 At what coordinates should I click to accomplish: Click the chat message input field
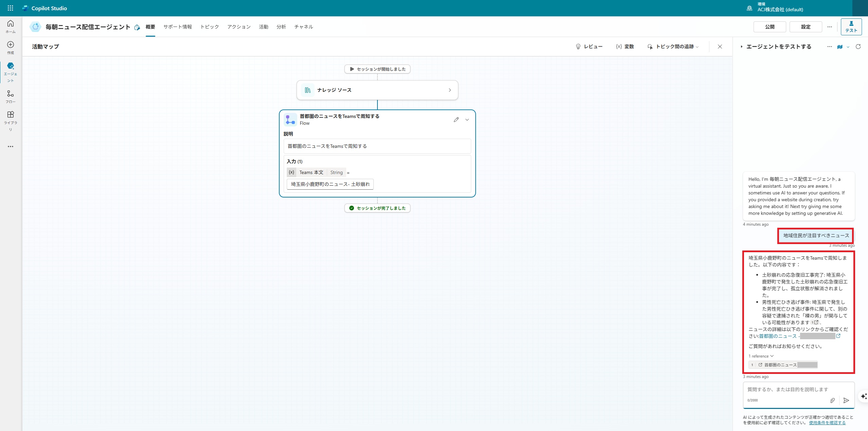point(798,390)
